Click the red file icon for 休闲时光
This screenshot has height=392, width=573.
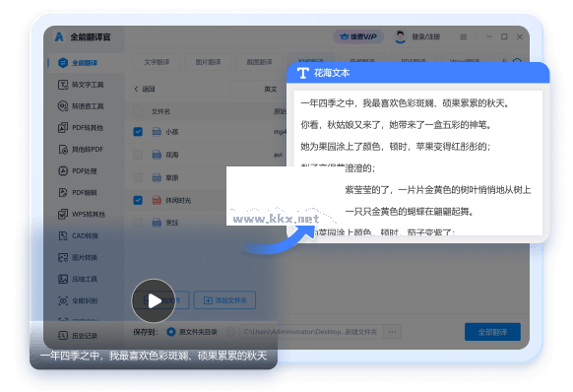(157, 200)
